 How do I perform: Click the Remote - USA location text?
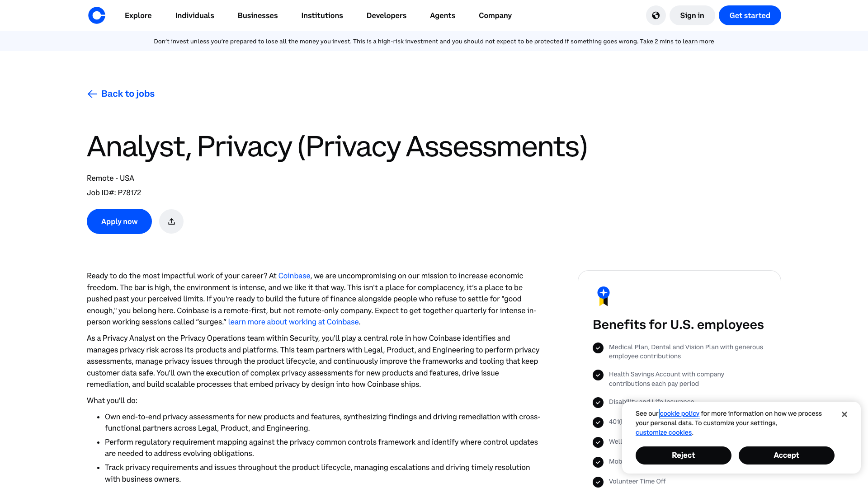tap(110, 178)
